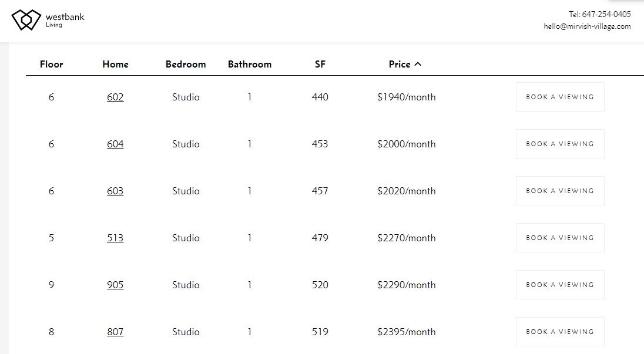
Task: Open home 513 details link
Action: (x=115, y=238)
